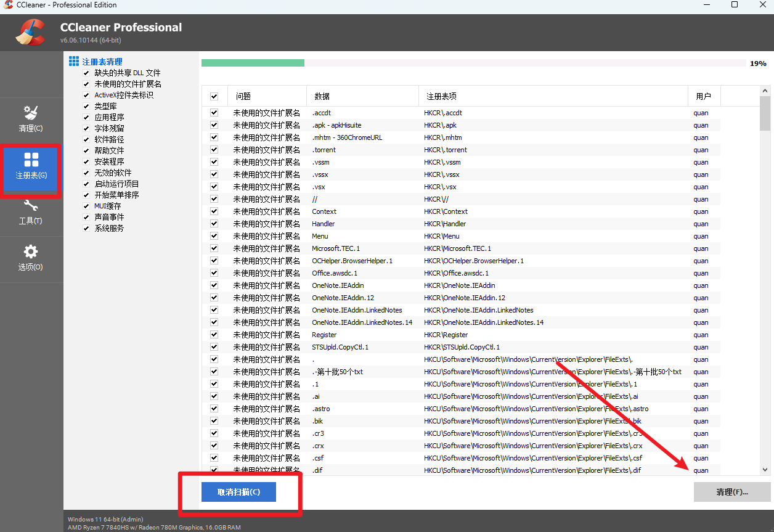The width and height of the screenshot is (774, 532).
Task: Click the 注册表清理 grid icon
Action: (74, 61)
